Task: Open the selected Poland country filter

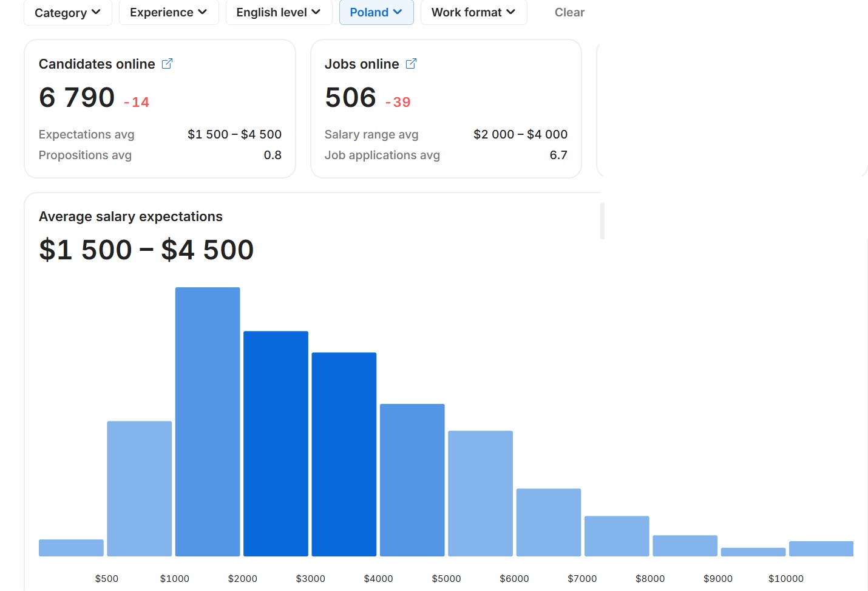Action: point(376,13)
